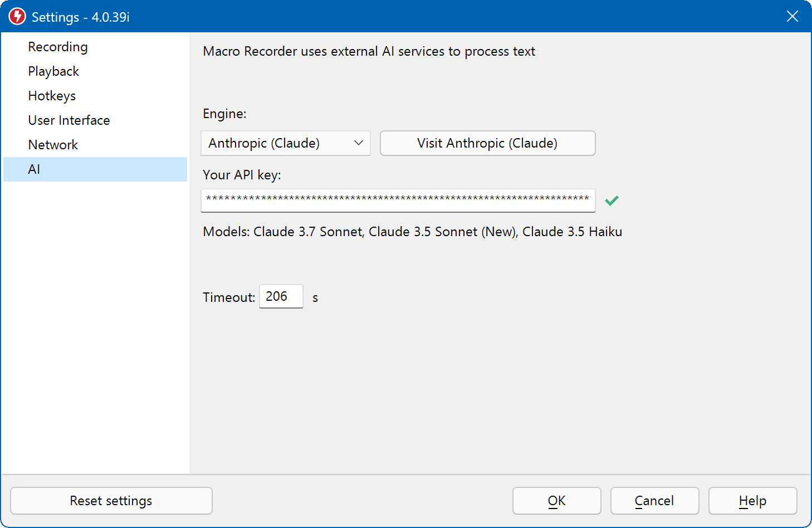Select the AI settings category

pyautogui.click(x=34, y=169)
